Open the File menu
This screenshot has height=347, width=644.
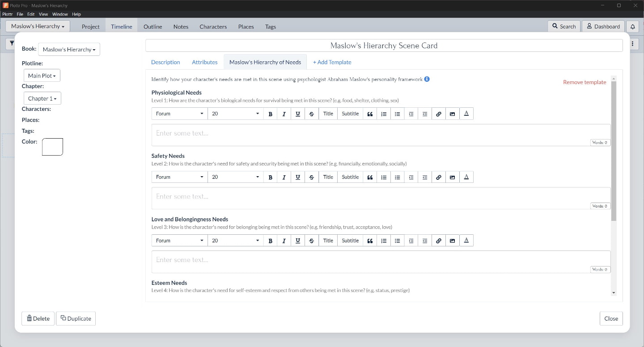coord(20,14)
